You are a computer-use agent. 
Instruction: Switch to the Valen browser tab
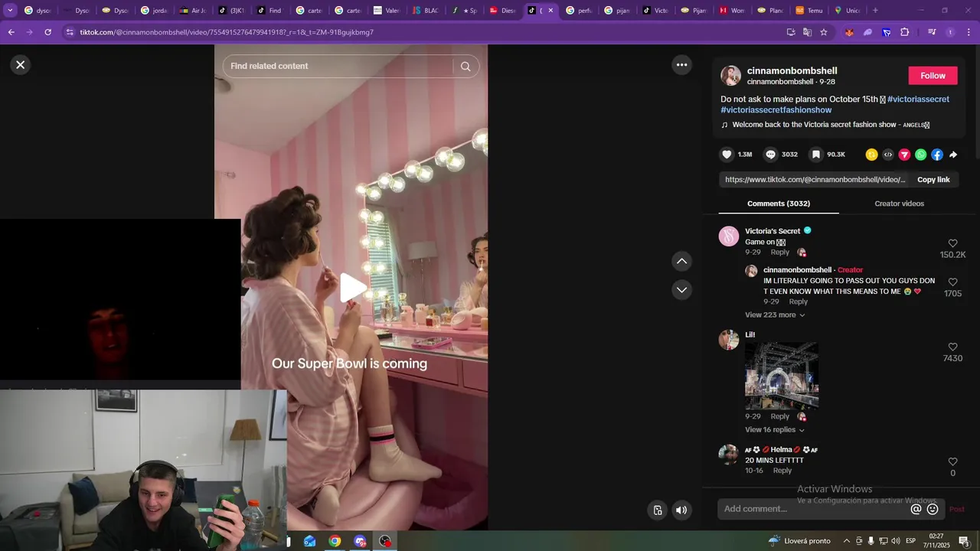[x=387, y=11]
